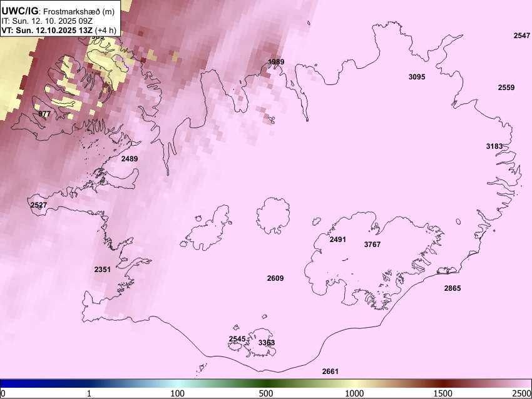Click the color scale label 1
Image resolution: width=532 pixels, height=399 pixels.
(x=89, y=393)
